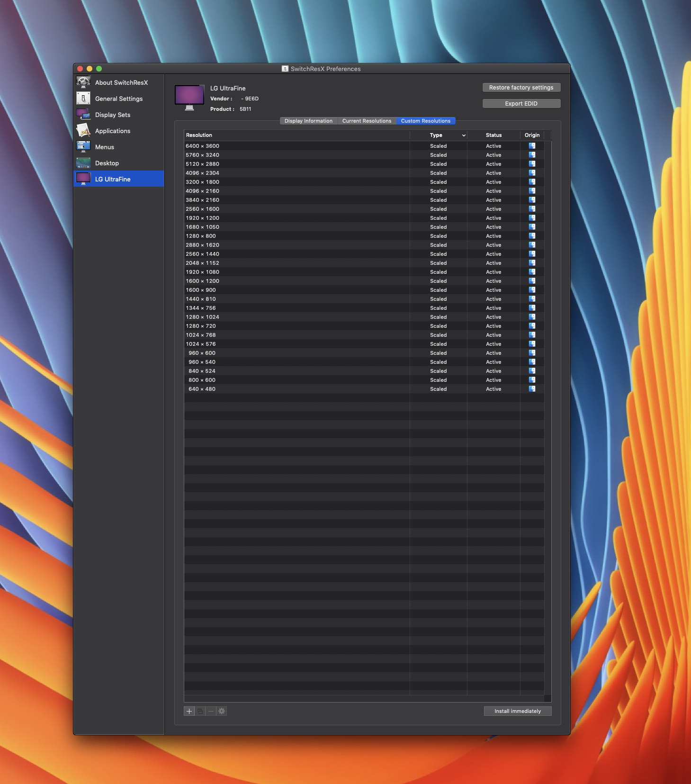Open the Display Sets pane
Viewport: 691px width, 784px height.
119,115
